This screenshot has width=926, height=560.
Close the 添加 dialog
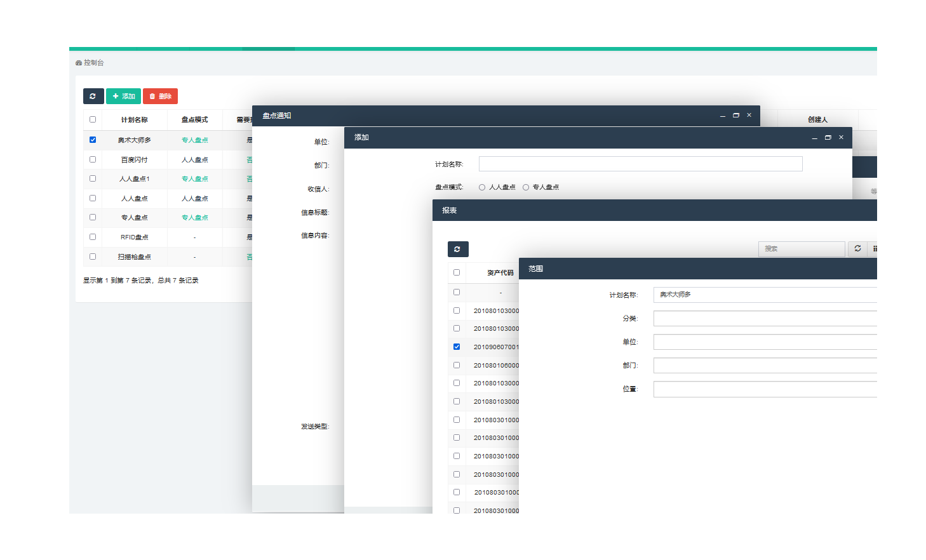click(841, 137)
